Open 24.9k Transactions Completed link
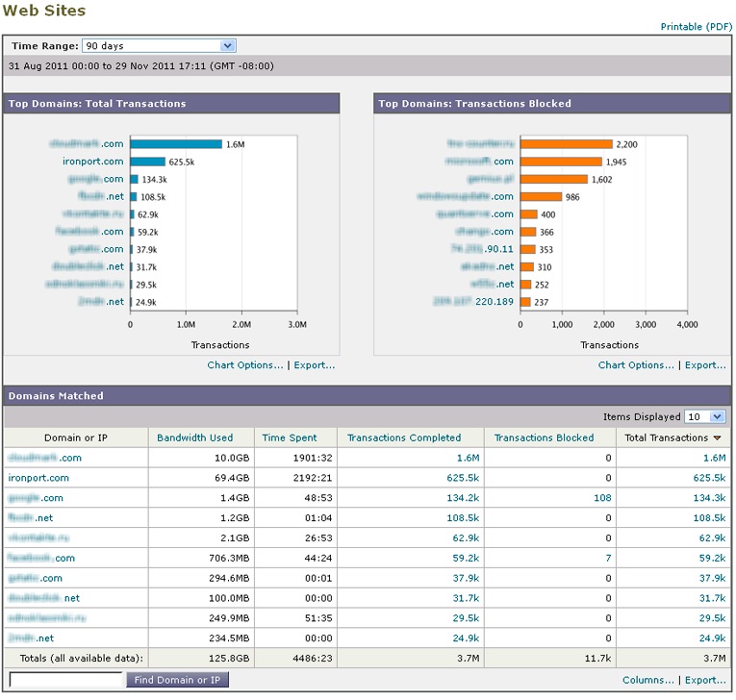This screenshot has height=700, width=736. [466, 638]
